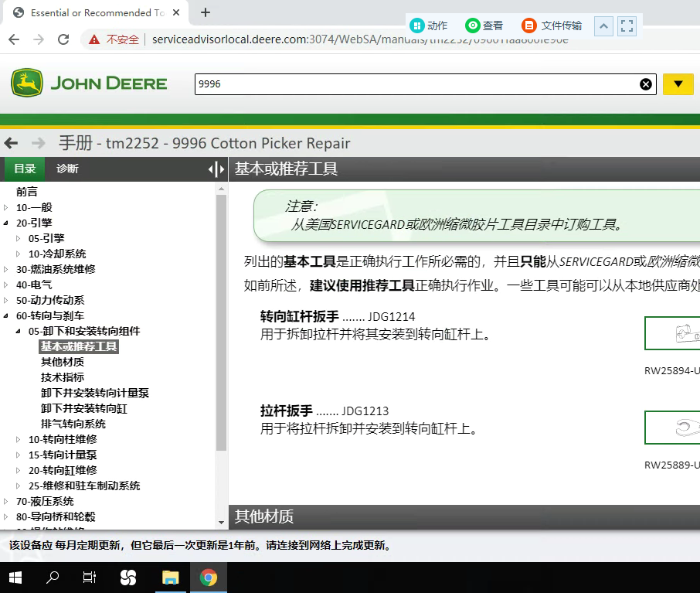700x593 pixels.
Task: Open the 排气转向系统 tree item
Action: (73, 424)
